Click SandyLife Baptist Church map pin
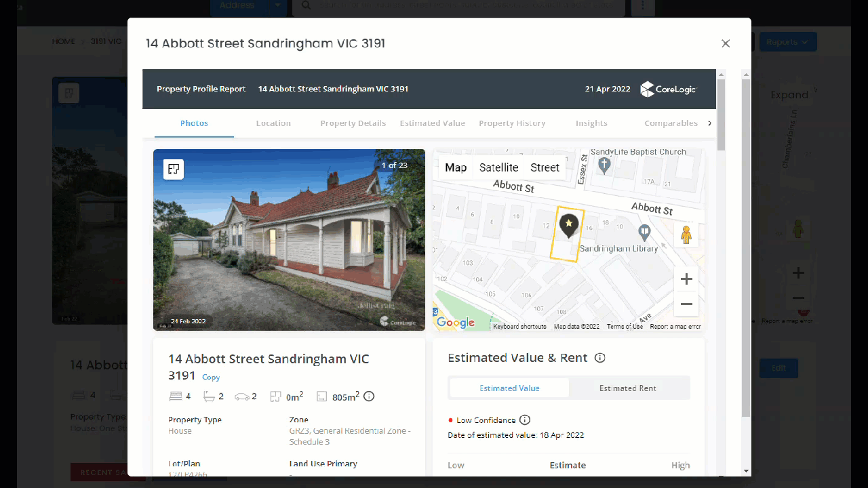The height and width of the screenshot is (488, 868). [605, 165]
